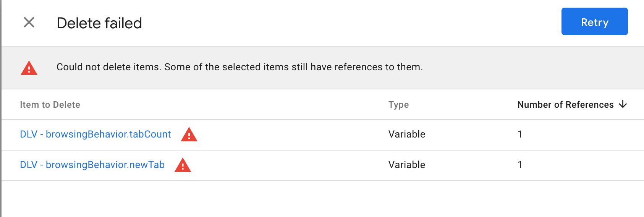Select Variable type in tabCount row
This screenshot has height=217, width=644.
407,134
